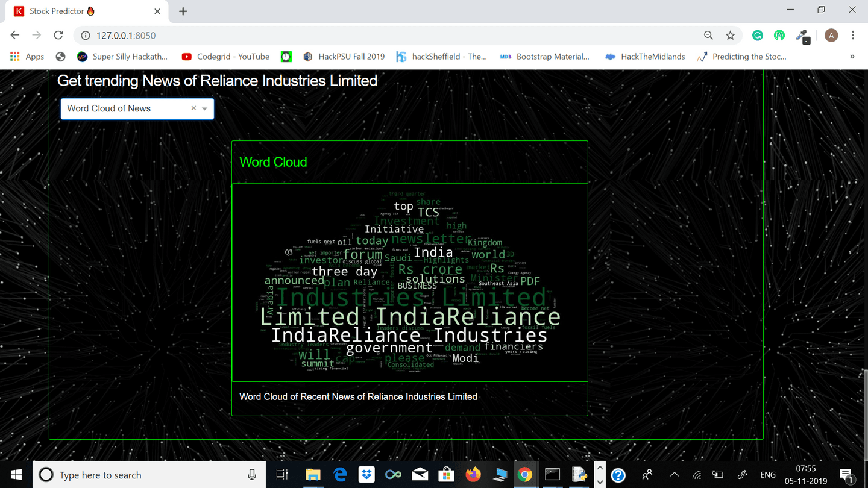The image size is (868, 488).
Task: Open File Explorer from the taskbar
Action: pos(312,475)
